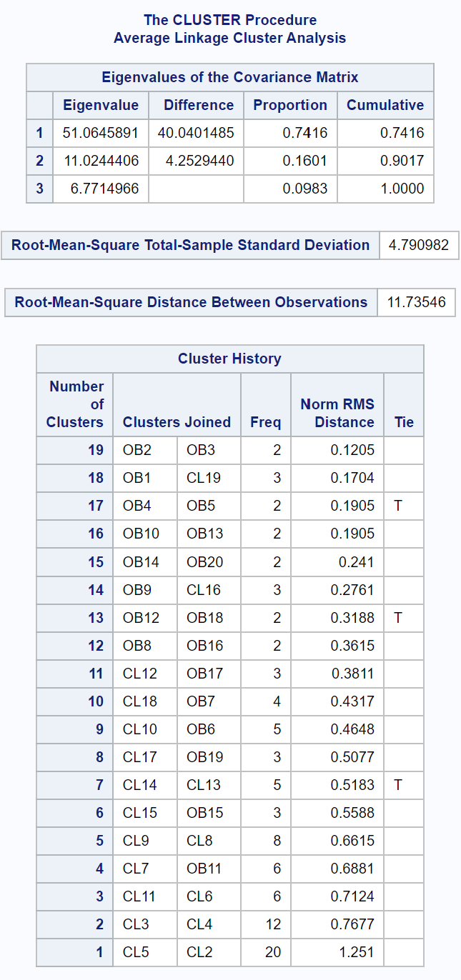This screenshot has height=980, width=461.
Task: Select the 'Average Linkage Cluster Analysis' subtitle
Action: (x=230, y=38)
